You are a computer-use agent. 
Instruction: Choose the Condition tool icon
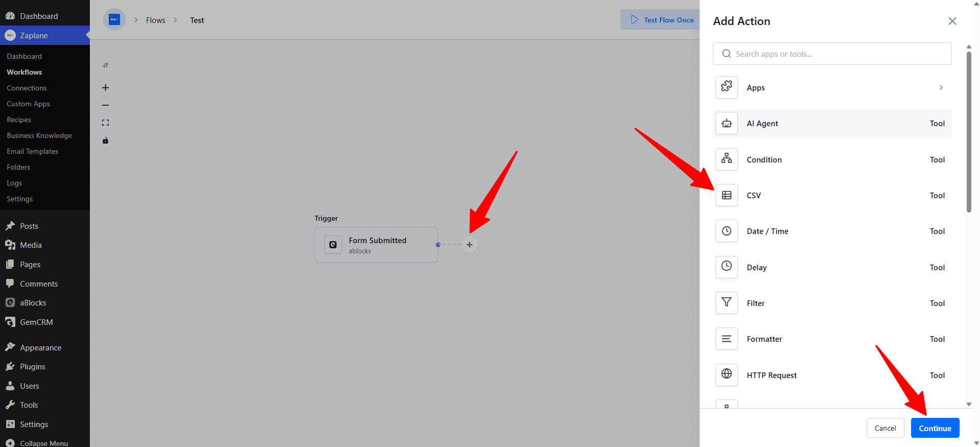click(x=726, y=159)
